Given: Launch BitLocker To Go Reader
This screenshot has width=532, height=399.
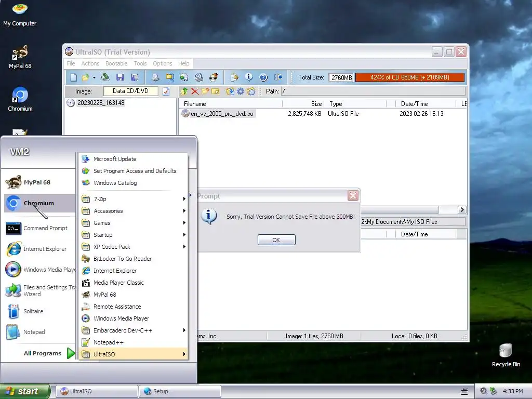Looking at the screenshot, I should 133,259.
